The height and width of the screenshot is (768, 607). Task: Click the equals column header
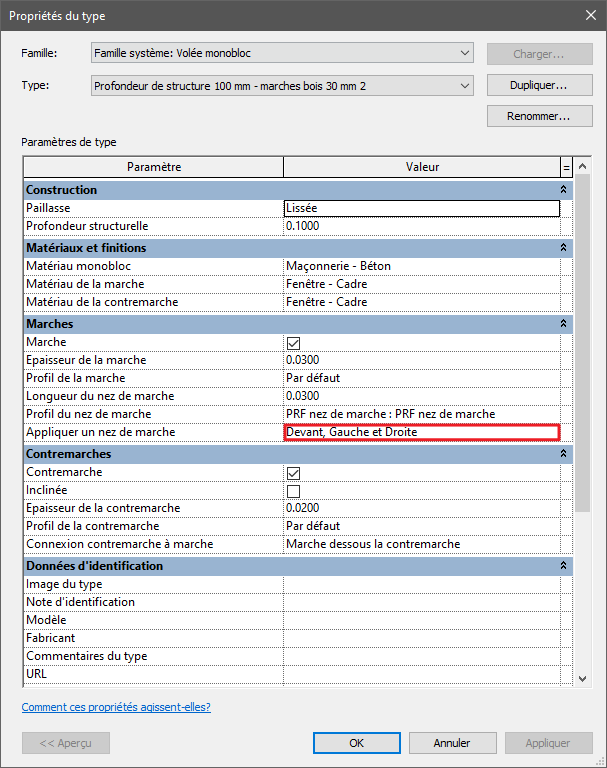coord(566,167)
